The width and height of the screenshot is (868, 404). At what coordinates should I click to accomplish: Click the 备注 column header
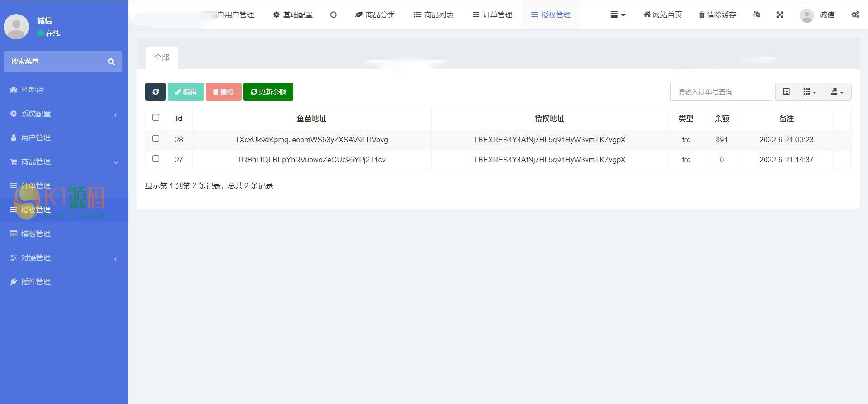click(786, 119)
